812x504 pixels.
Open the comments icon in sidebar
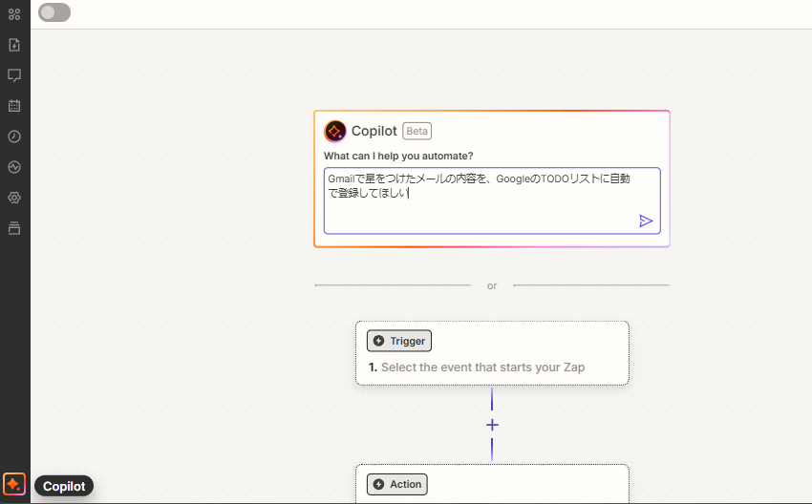14,75
